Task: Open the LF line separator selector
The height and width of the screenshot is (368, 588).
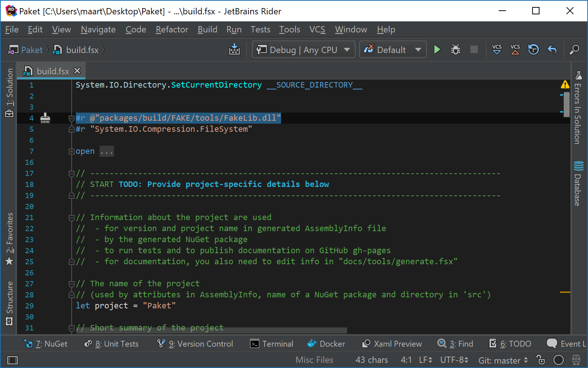Action: [426, 360]
